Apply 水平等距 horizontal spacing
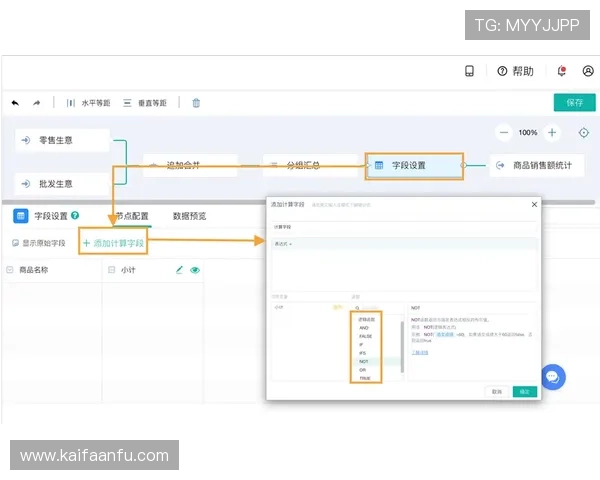Viewport: 600px width, 480px height. [88, 103]
